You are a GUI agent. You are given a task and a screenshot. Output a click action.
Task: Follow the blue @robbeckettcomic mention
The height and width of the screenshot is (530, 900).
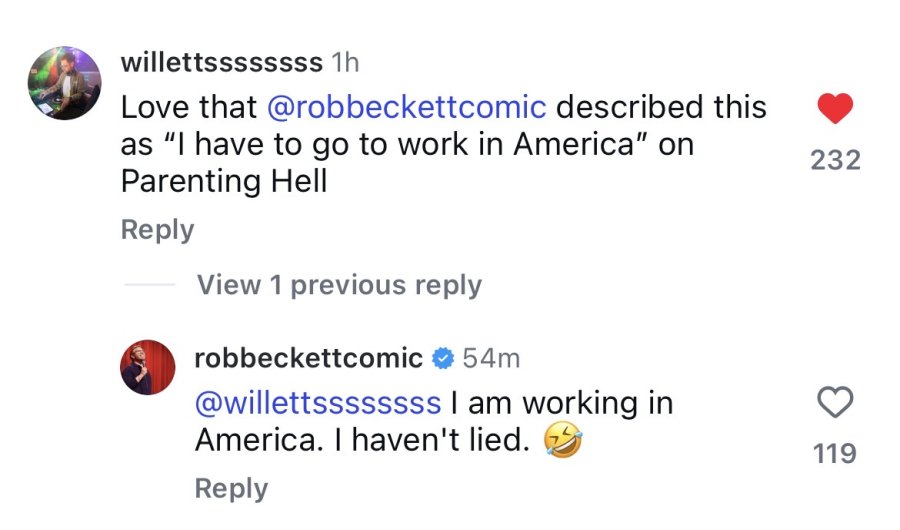coord(406,107)
